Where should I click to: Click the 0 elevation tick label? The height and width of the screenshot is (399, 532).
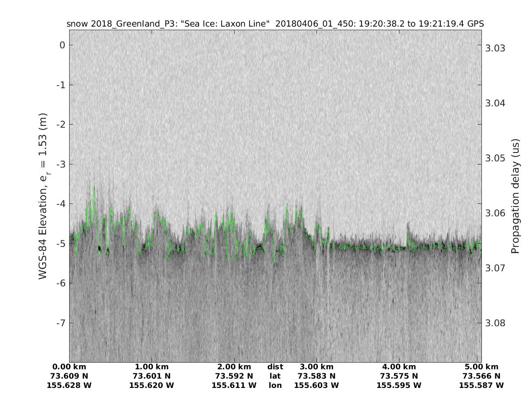[63, 45]
